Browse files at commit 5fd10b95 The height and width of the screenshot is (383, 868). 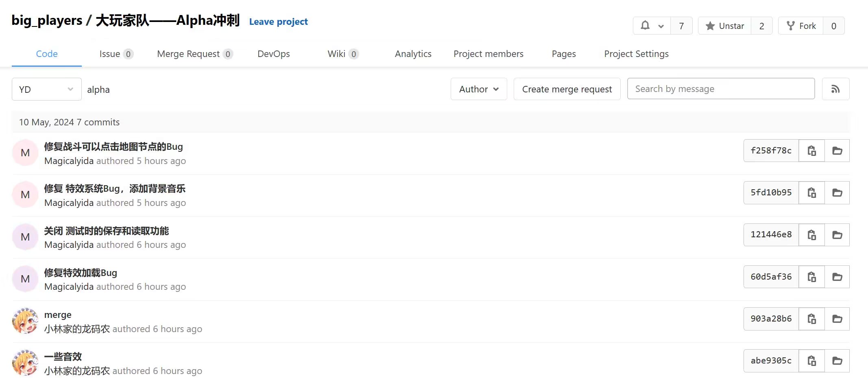pos(837,193)
